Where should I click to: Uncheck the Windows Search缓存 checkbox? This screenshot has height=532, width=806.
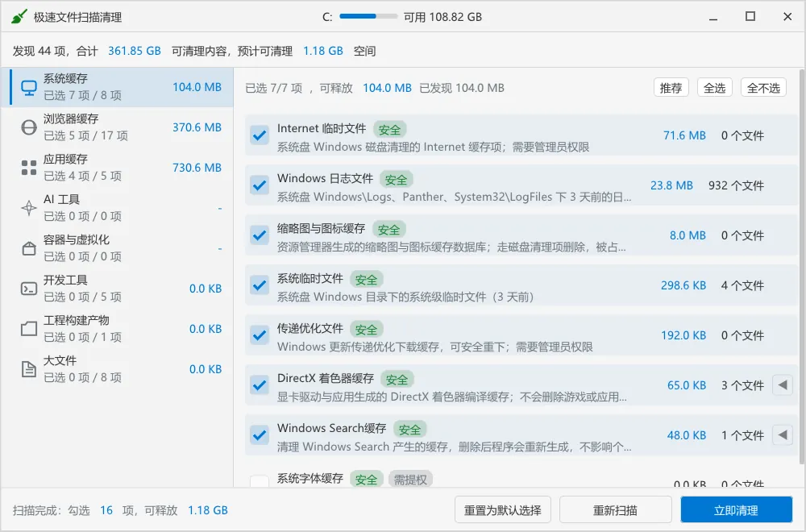pos(260,434)
